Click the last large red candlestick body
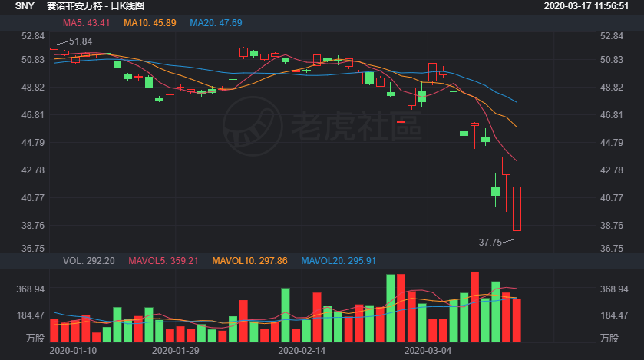The image size is (644, 360). tap(517, 209)
